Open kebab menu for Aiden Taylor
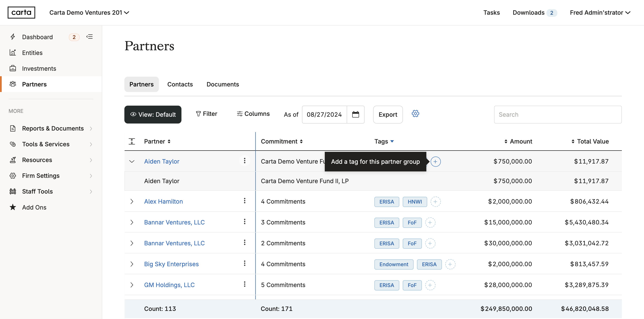 tap(244, 161)
